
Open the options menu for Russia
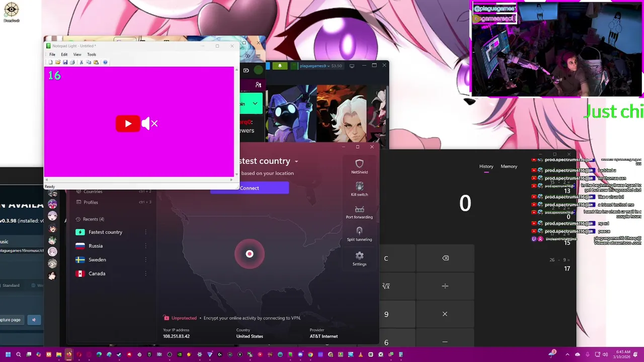click(x=146, y=246)
